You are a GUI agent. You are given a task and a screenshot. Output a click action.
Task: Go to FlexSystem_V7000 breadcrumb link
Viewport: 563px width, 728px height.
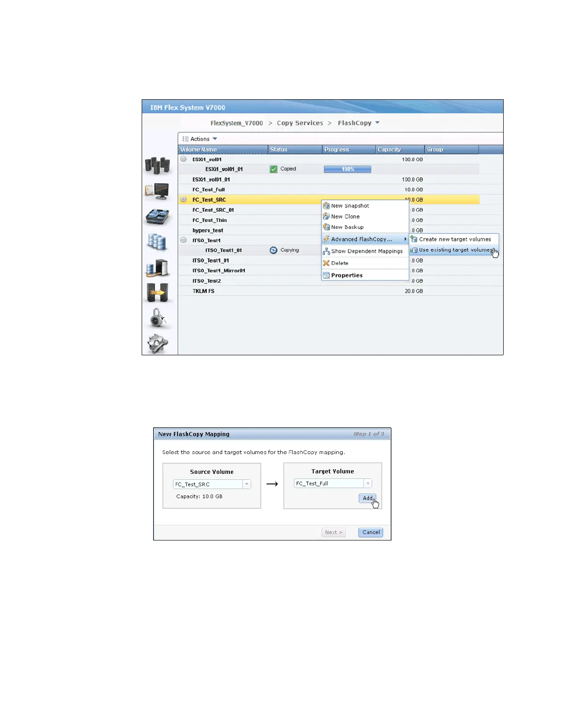(236, 123)
